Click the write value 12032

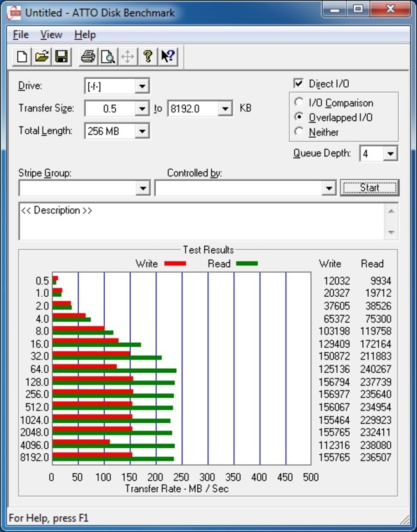point(336,281)
